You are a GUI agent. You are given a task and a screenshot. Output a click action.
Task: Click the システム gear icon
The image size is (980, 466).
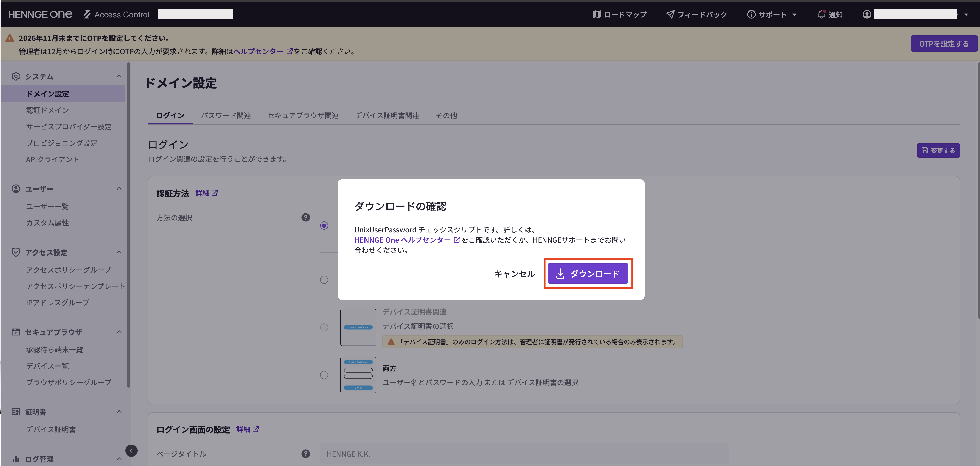[x=16, y=76]
